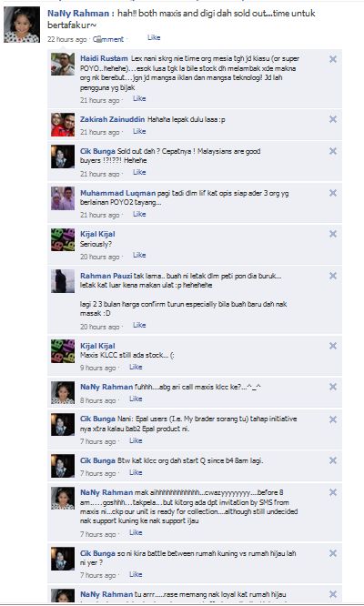Delete Haidi Rustam's comment with the X icon

click(333, 59)
